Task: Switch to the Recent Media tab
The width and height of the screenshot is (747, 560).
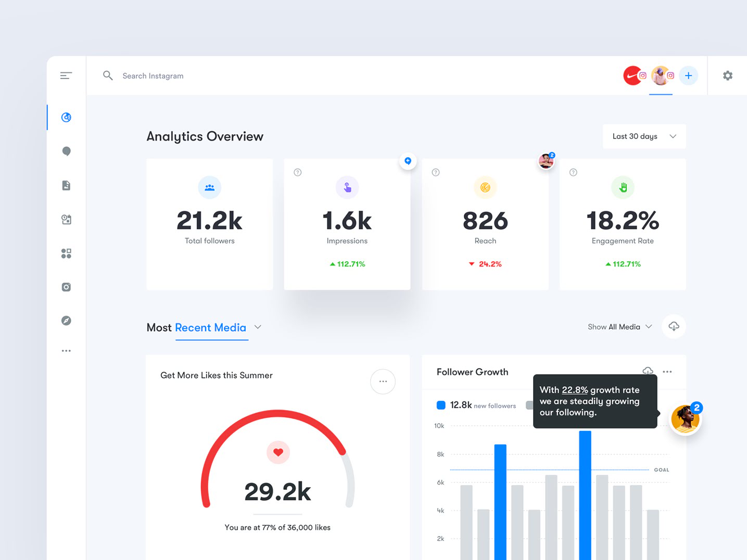Action: click(x=210, y=328)
